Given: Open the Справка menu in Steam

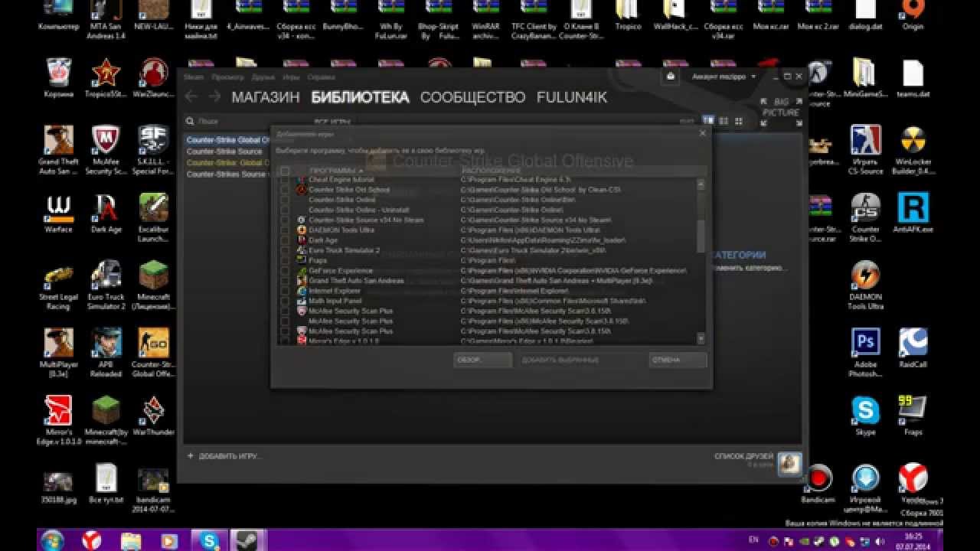Looking at the screenshot, I should (x=322, y=77).
